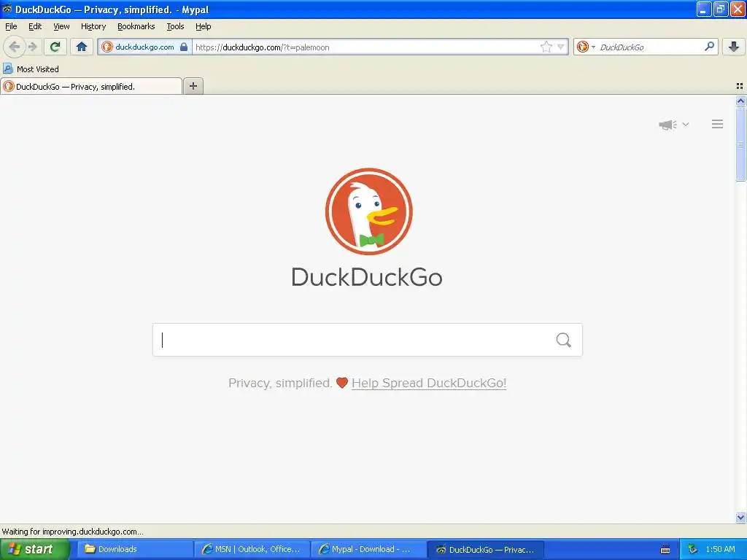Screen dimensions: 747x560
Task: Open the File menu
Action: 11,26
